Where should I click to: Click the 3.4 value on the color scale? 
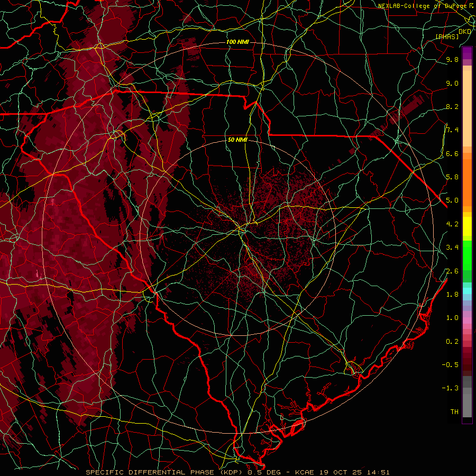pyautogui.click(x=452, y=248)
